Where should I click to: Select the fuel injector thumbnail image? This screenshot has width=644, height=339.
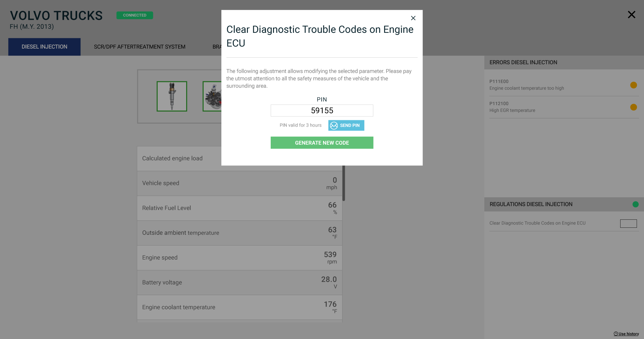(x=172, y=96)
